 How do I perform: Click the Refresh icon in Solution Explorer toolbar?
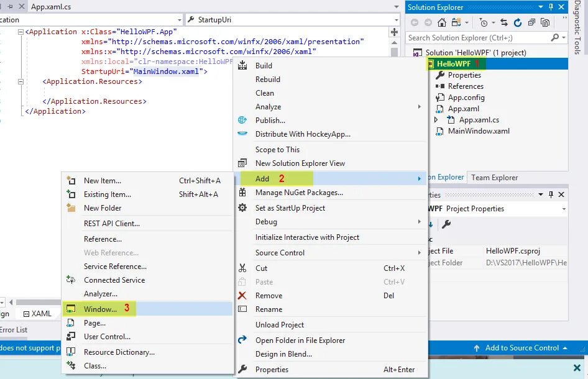pos(518,22)
